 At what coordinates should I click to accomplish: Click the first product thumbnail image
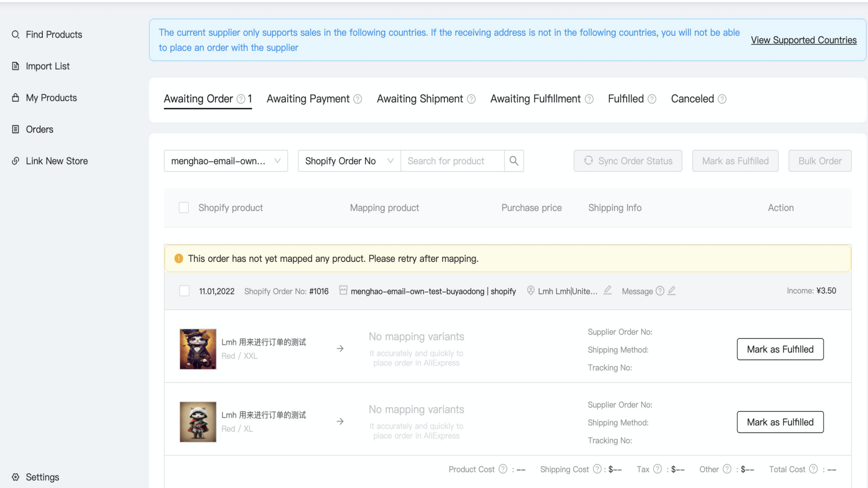tap(197, 349)
